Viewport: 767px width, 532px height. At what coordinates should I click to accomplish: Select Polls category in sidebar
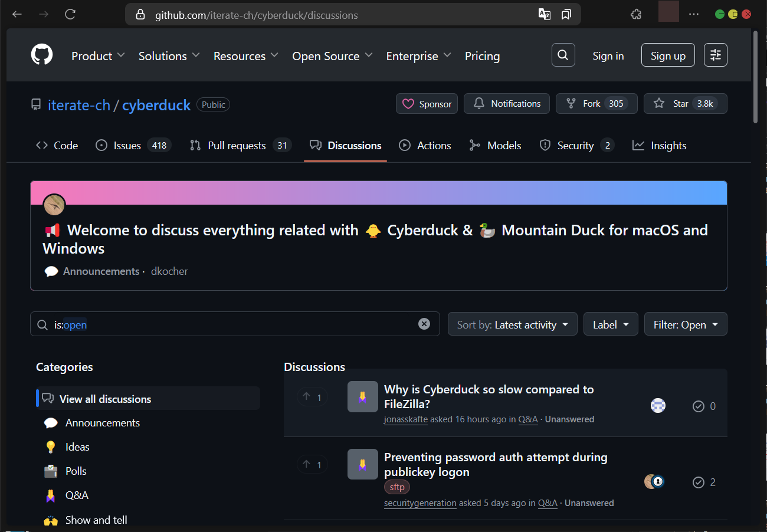pos(148,471)
